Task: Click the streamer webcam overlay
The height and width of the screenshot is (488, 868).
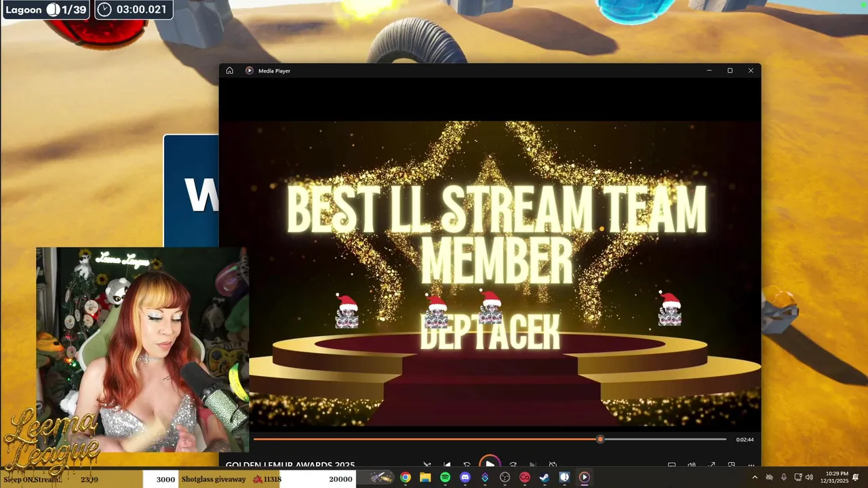Action: tap(142, 350)
